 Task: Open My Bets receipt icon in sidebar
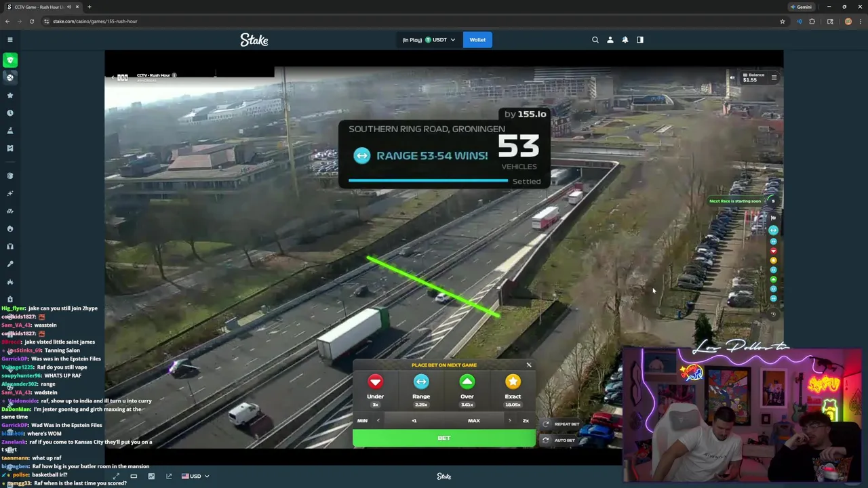click(10, 148)
